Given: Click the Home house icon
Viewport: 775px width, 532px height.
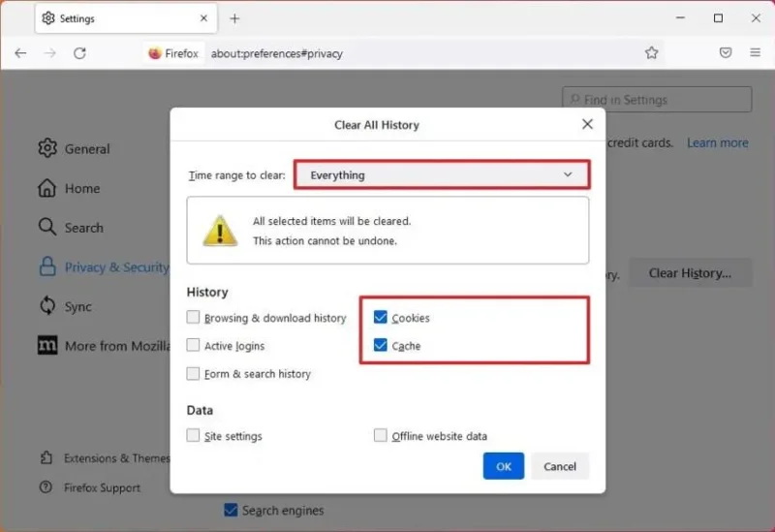Looking at the screenshot, I should [46, 188].
